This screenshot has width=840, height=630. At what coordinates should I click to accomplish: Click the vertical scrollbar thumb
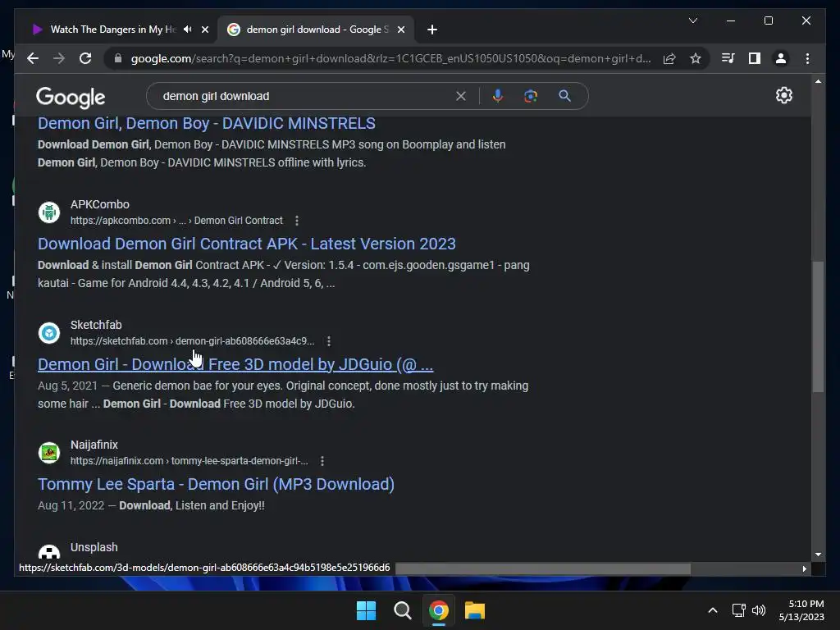coord(818,326)
